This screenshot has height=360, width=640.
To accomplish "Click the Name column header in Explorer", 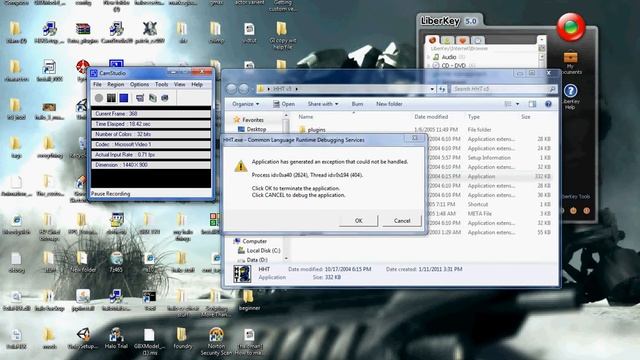I will click(306, 117).
